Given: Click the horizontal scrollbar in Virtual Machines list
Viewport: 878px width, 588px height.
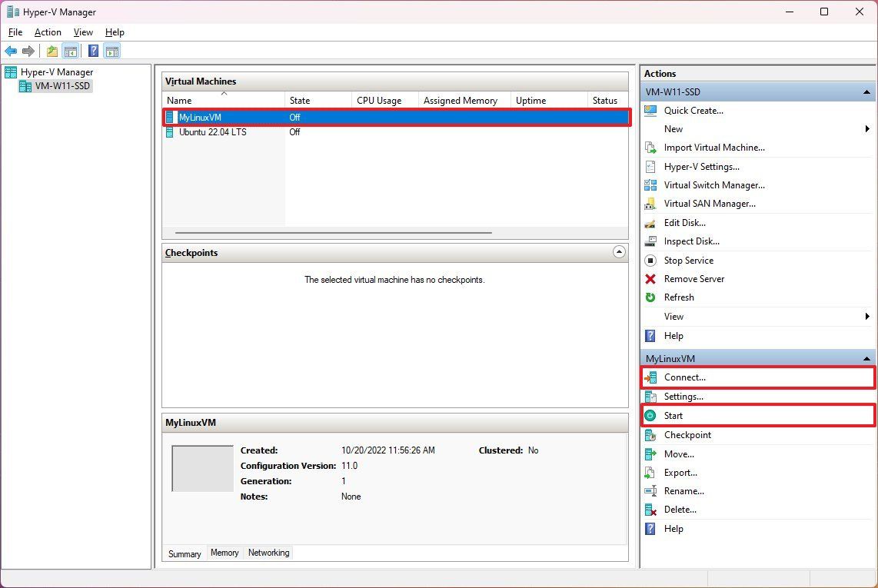Looking at the screenshot, I should (333, 232).
